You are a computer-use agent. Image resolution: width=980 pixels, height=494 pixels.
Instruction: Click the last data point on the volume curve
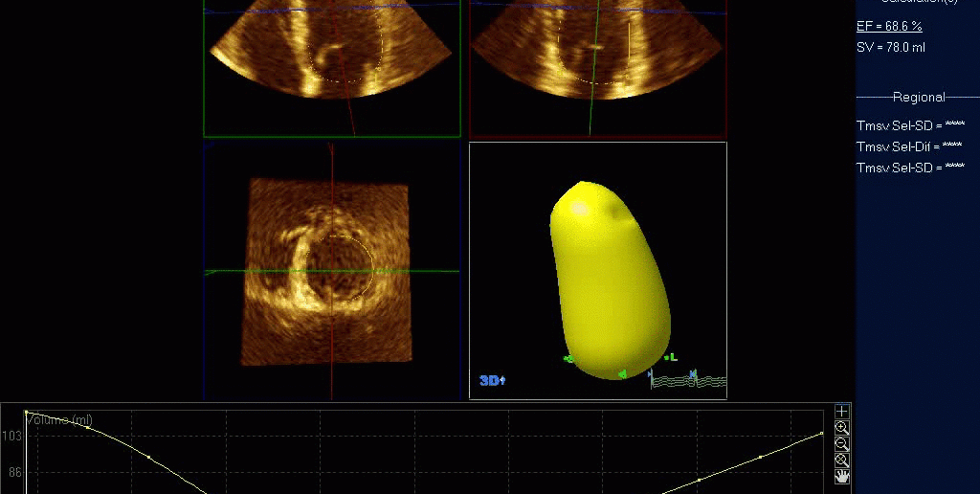click(822, 434)
